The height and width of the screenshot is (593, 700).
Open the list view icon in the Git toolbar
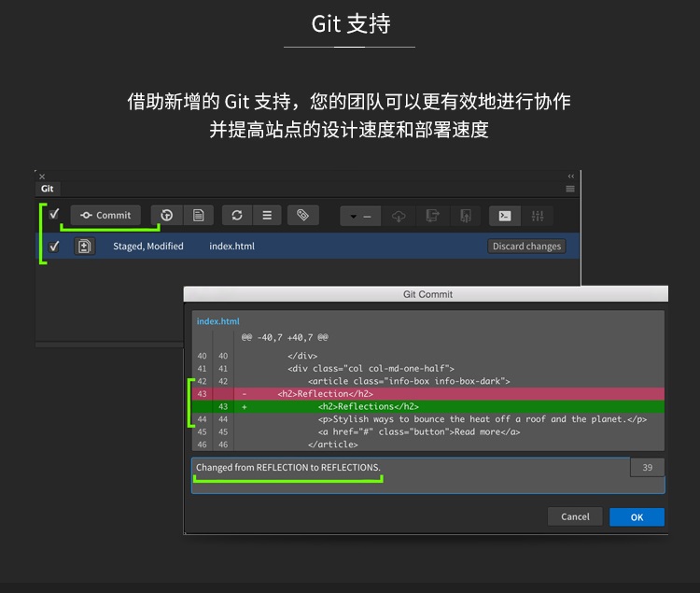267,215
